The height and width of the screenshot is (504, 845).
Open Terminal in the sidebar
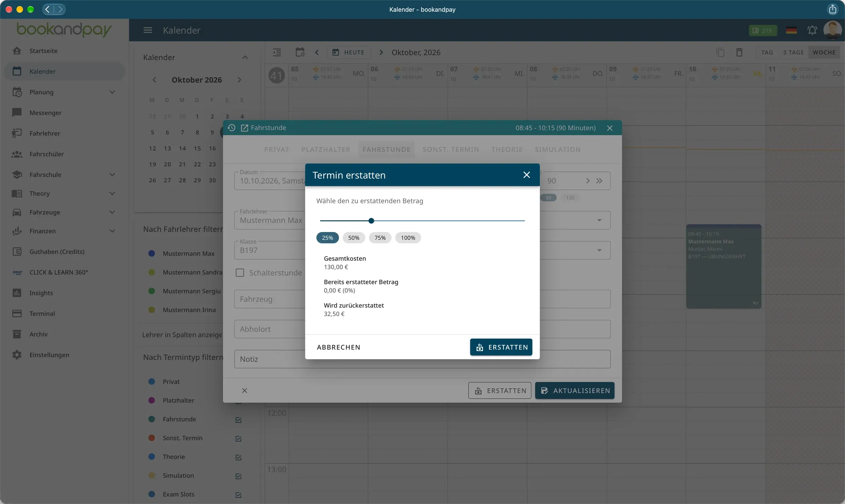(65, 314)
